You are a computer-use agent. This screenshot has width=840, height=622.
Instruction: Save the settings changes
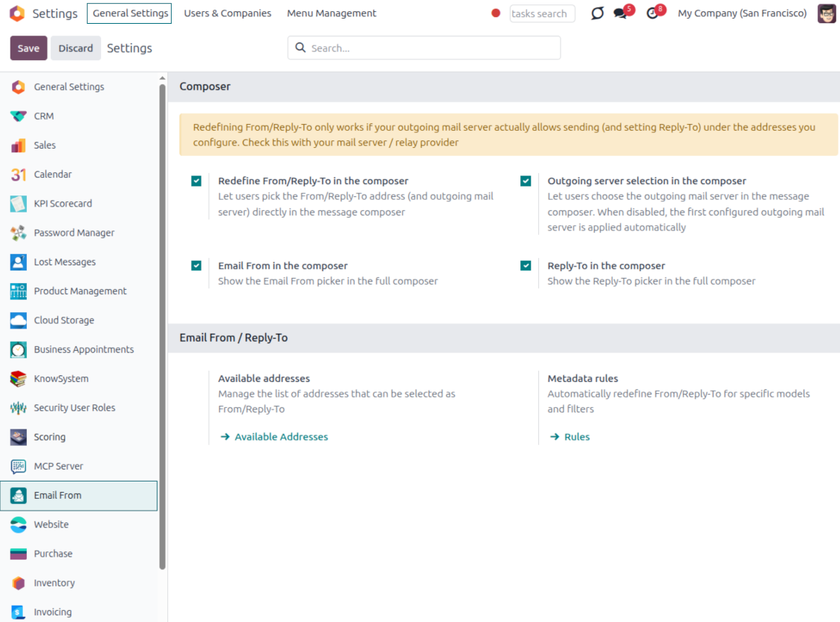tap(28, 48)
